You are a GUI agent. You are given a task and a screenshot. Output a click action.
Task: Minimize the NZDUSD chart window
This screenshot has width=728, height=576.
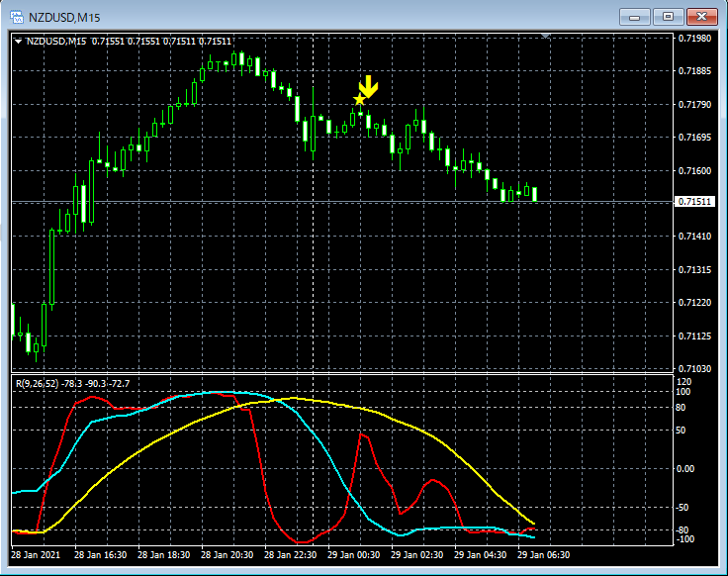634,16
